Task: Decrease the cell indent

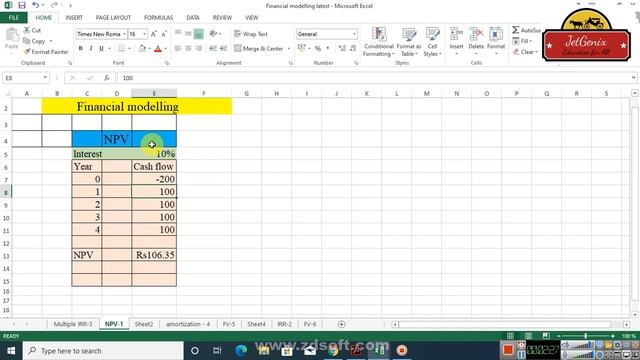Action: [x=213, y=49]
